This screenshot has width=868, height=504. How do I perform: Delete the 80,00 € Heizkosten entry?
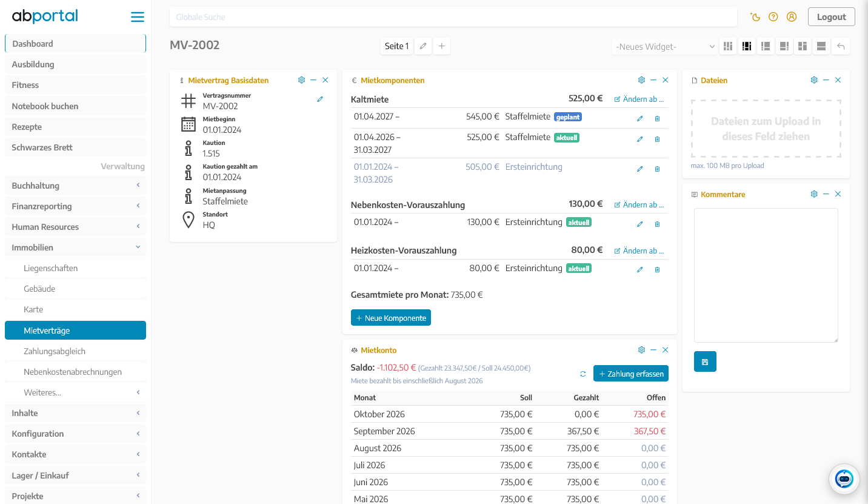point(657,270)
